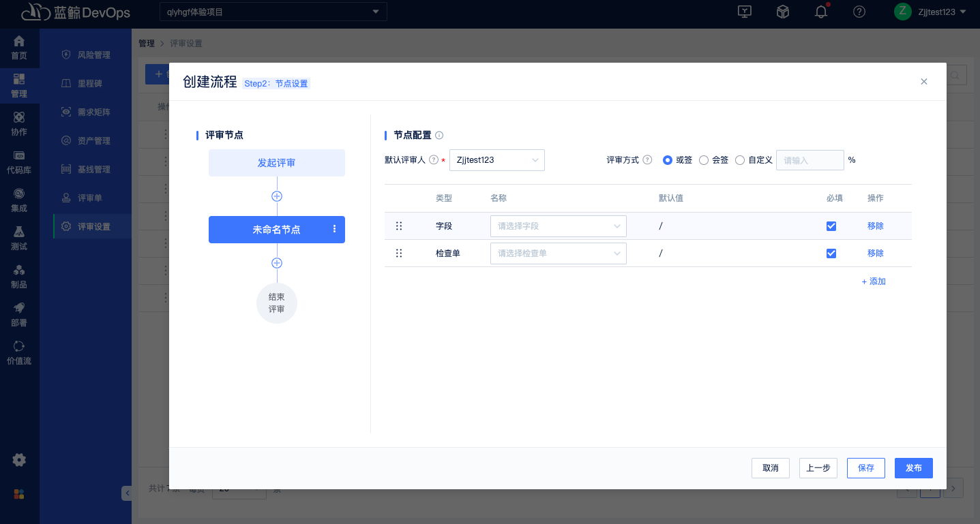Click the 蓝鲸DevOps logo
The image size is (980, 524).
76,12
